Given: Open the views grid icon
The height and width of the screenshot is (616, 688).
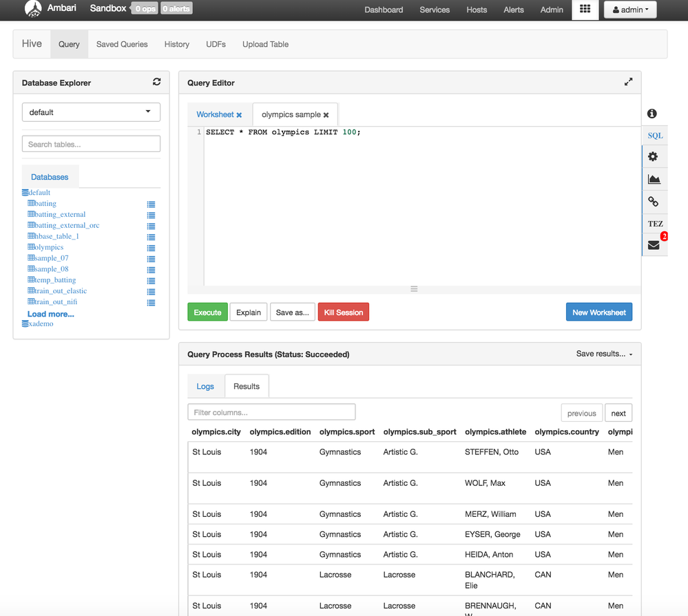Looking at the screenshot, I should tap(585, 9).
